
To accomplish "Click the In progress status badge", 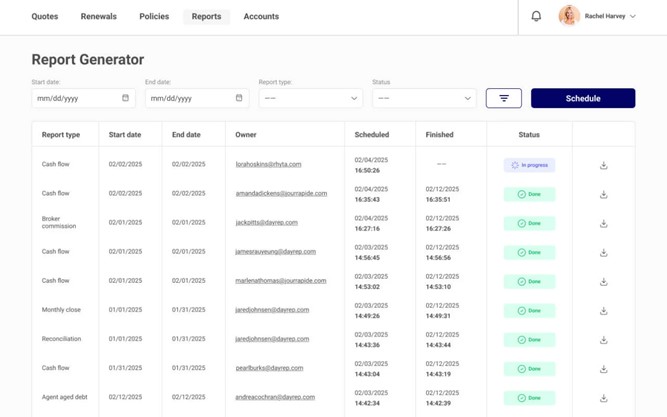I will pyautogui.click(x=529, y=165).
